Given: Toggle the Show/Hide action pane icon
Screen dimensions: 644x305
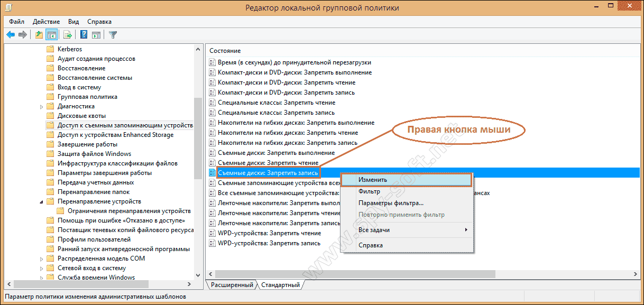Looking at the screenshot, I should click(96, 35).
